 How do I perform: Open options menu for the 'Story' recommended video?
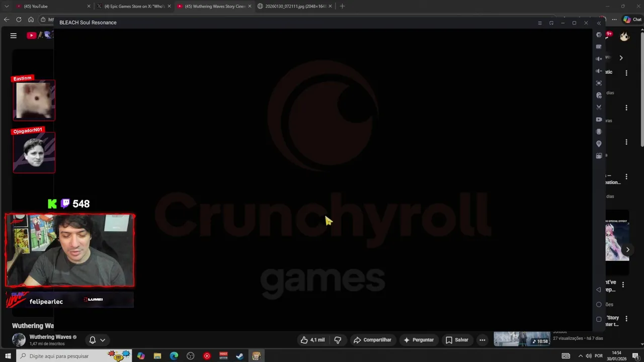click(626, 318)
